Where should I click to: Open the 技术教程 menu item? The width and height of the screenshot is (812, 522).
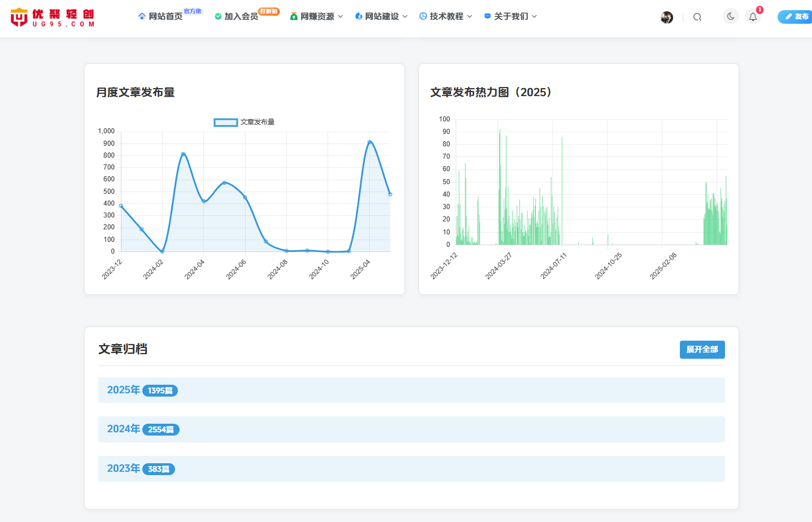[447, 16]
